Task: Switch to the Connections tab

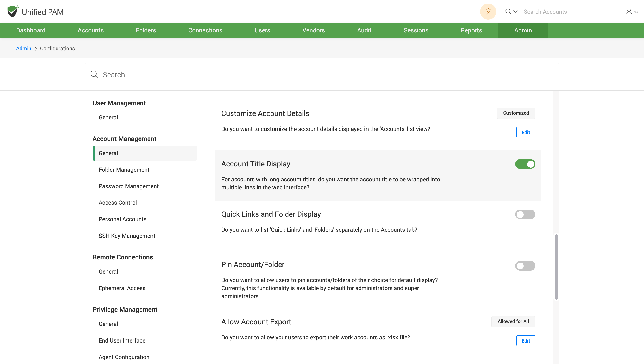Action: coord(205,30)
